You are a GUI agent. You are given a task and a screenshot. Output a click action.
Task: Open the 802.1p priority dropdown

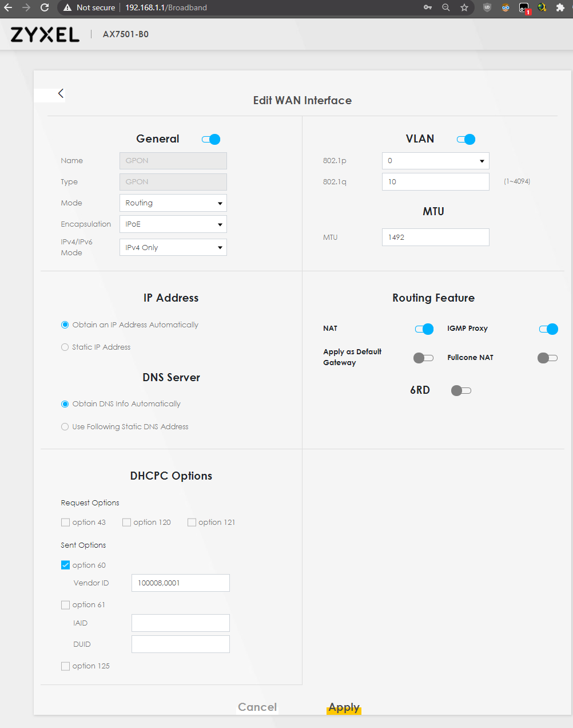pos(435,161)
